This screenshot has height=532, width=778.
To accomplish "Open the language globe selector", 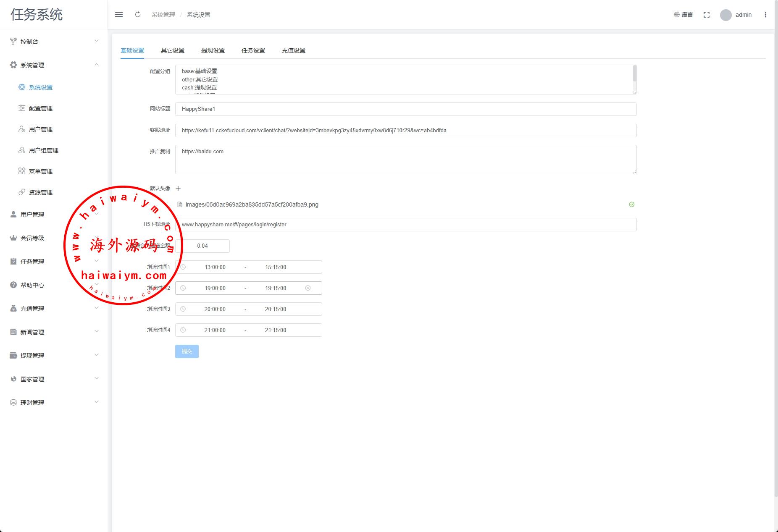I will point(683,15).
